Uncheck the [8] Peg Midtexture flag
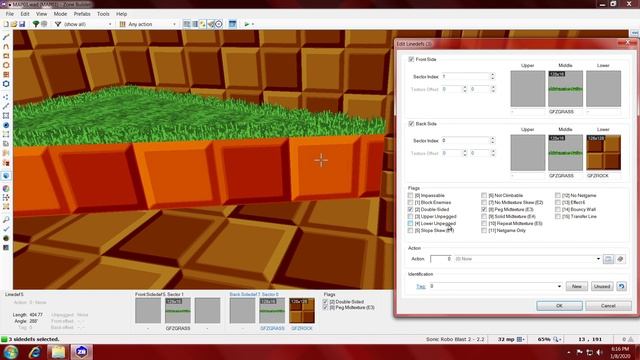 [484, 209]
